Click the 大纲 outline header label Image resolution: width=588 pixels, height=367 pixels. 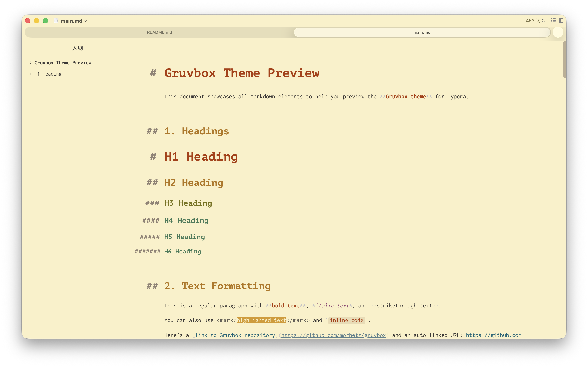tap(77, 48)
